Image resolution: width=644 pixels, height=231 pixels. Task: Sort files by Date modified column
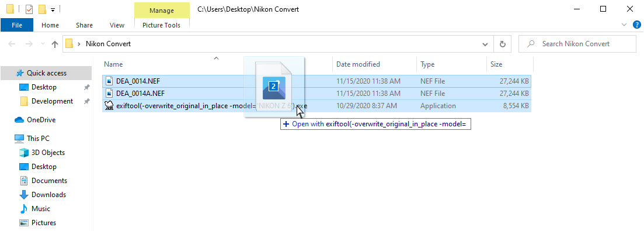coord(358,64)
